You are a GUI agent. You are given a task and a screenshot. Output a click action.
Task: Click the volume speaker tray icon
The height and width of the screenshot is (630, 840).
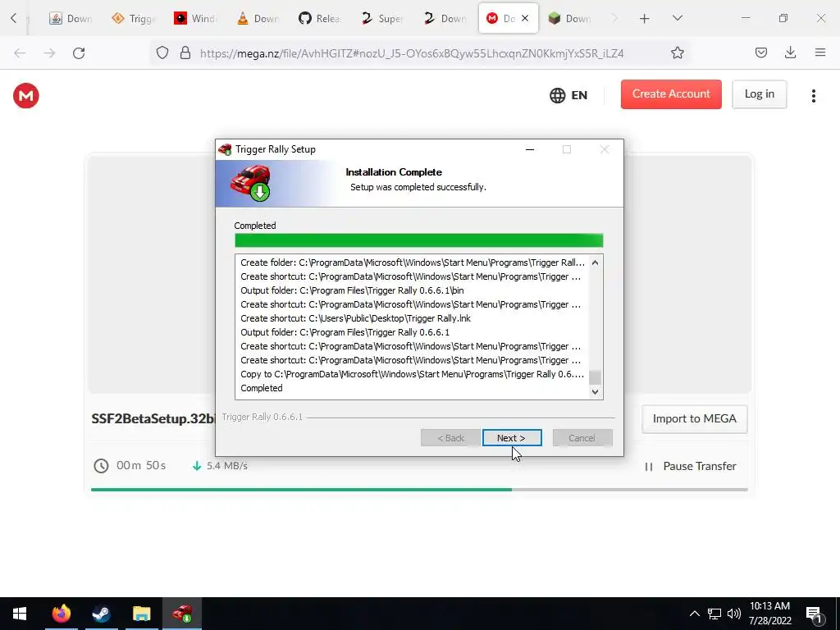point(734,614)
